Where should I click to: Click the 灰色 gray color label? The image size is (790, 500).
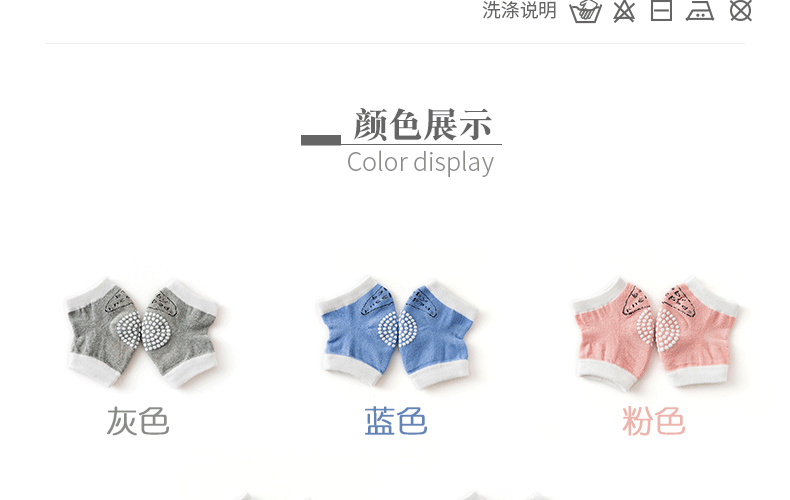pyautogui.click(x=138, y=421)
